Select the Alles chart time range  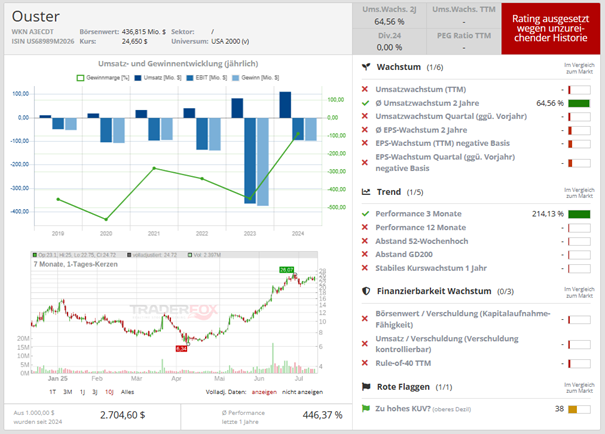[x=127, y=392]
